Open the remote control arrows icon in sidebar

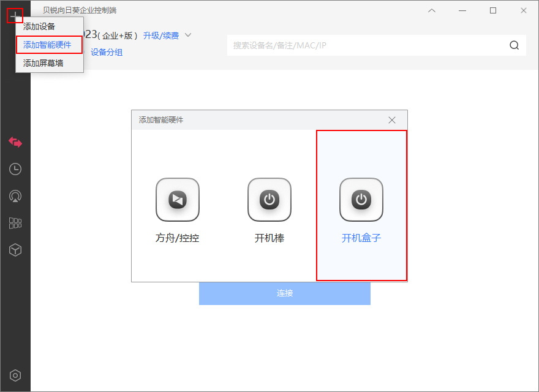click(15, 142)
